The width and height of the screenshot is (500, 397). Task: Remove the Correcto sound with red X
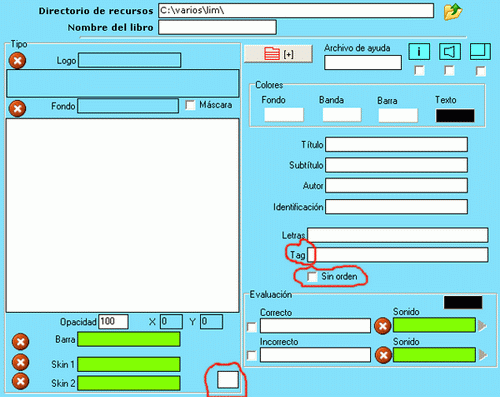click(x=383, y=326)
